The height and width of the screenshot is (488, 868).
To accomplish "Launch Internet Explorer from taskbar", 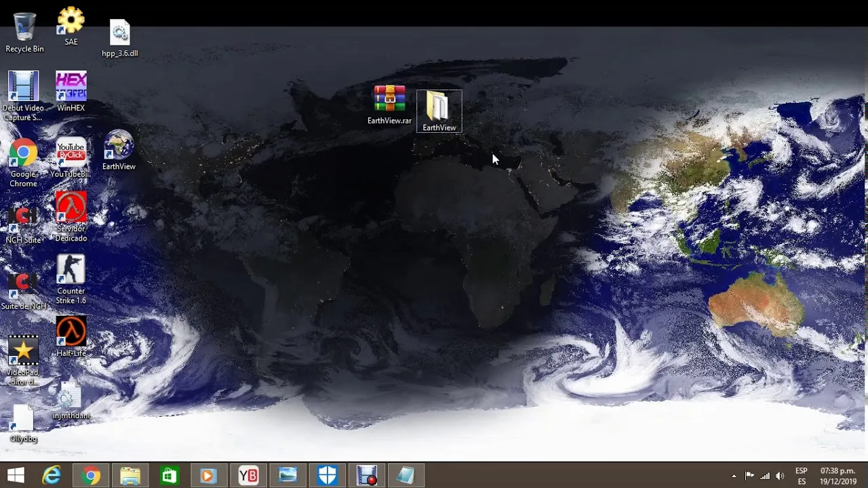I will pyautogui.click(x=52, y=475).
